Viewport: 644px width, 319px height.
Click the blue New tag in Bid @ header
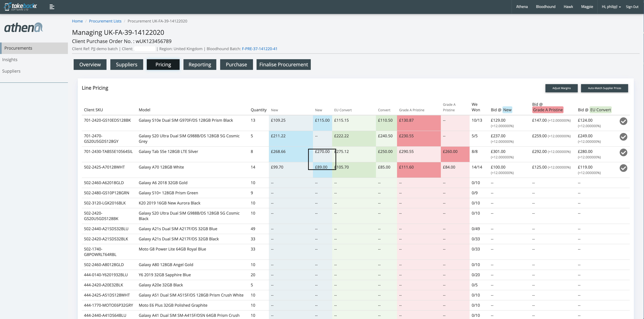pos(507,110)
